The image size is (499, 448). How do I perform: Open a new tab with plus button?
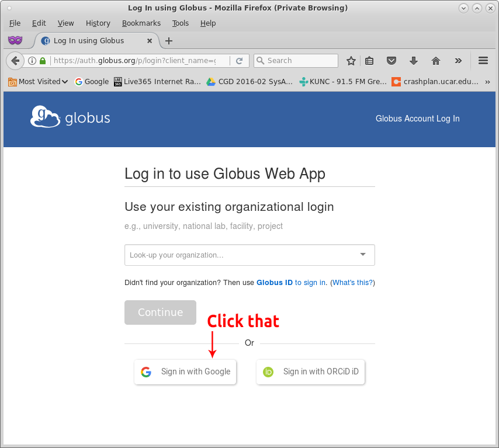pyautogui.click(x=169, y=41)
